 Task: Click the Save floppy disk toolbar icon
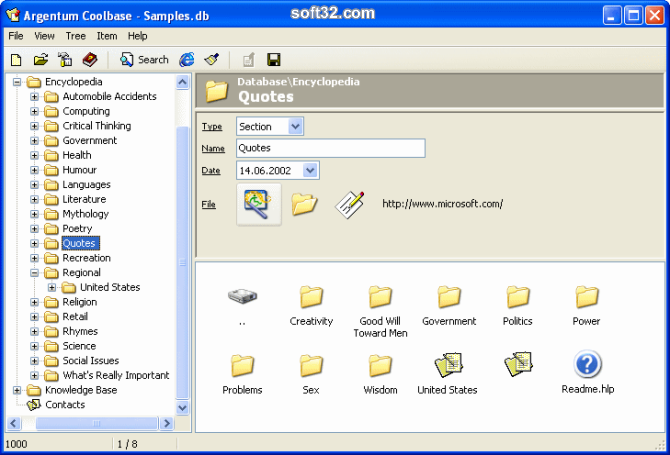(273, 60)
